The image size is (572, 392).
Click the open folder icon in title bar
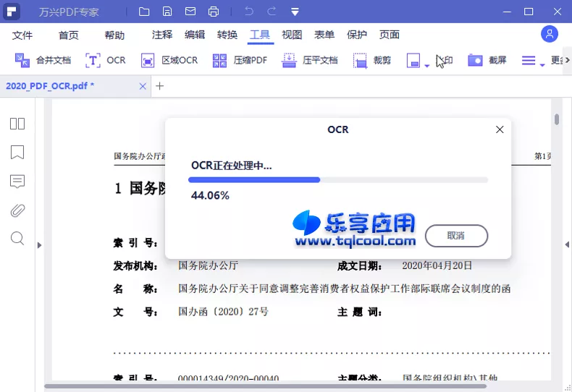click(144, 12)
